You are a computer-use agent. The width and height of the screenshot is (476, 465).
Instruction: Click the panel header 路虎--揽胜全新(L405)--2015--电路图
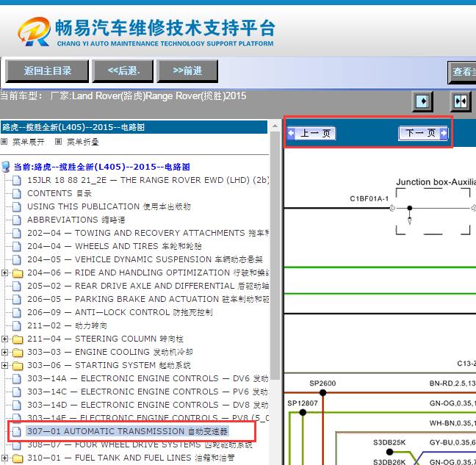click(134, 127)
